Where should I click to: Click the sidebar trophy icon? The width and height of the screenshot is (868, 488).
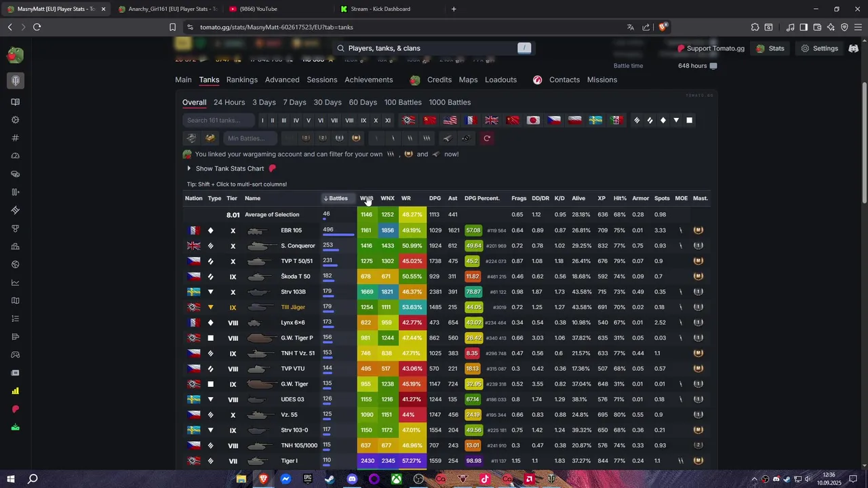[15, 228]
